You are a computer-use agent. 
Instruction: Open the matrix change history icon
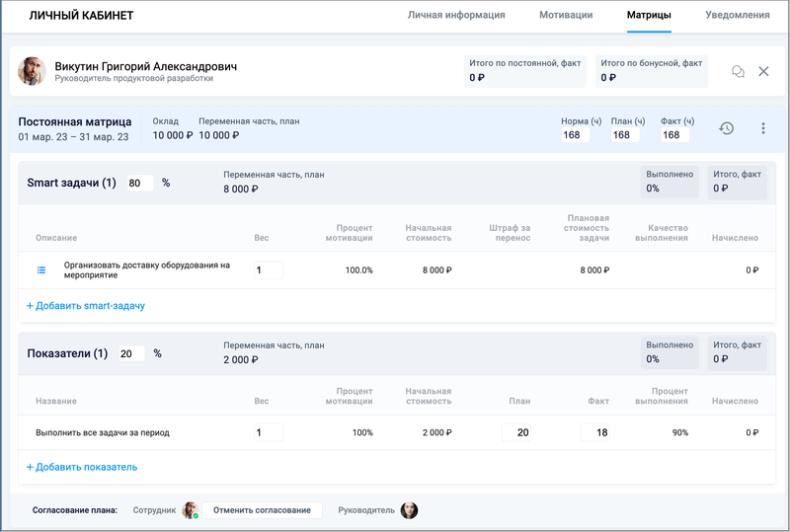(x=726, y=128)
